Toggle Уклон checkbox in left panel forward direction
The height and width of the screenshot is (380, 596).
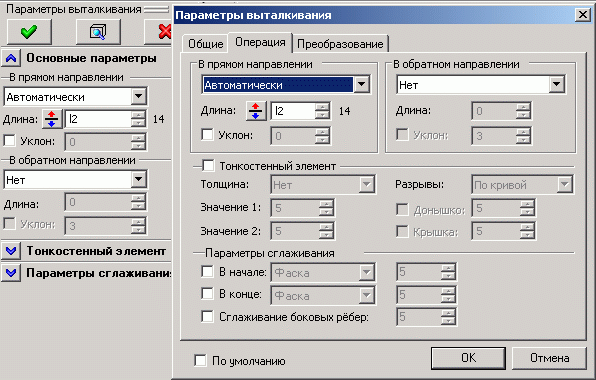click(9, 141)
